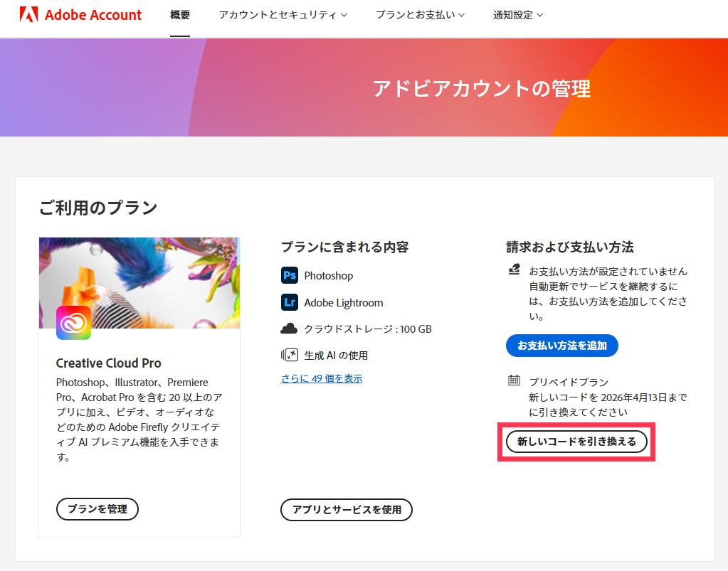
Task: Click the Creative Cloud Pro plan title
Action: 109,363
